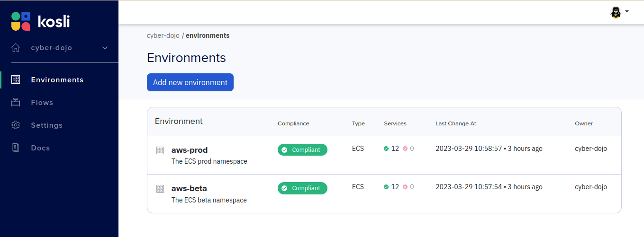644x237 pixels.
Task: Click the Flows icon in sidebar
Action: point(16,103)
